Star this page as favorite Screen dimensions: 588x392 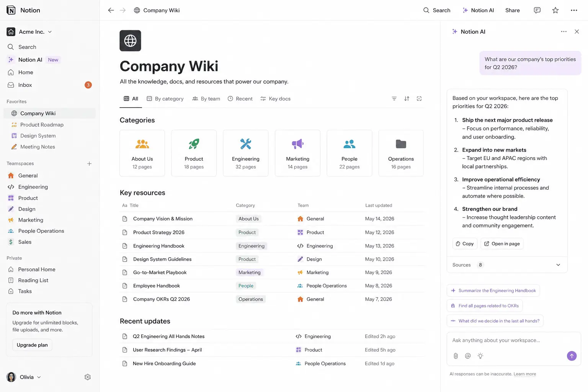click(555, 10)
